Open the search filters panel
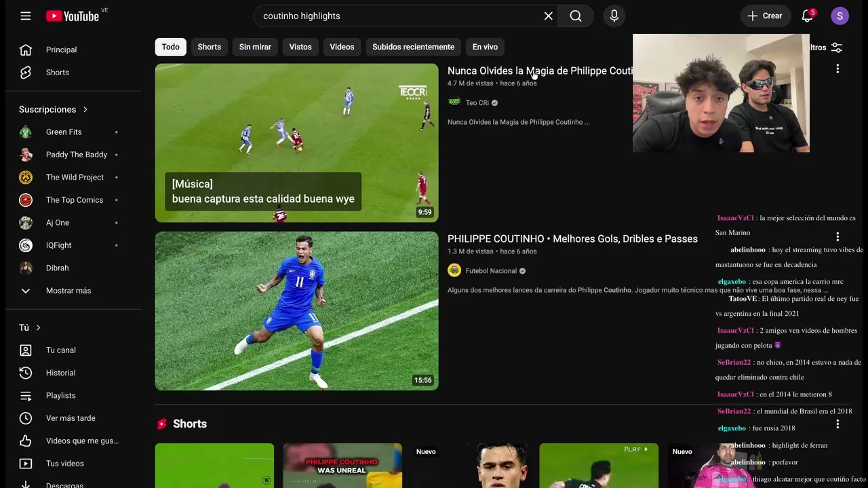Image resolution: width=868 pixels, height=488 pixels. (x=827, y=47)
